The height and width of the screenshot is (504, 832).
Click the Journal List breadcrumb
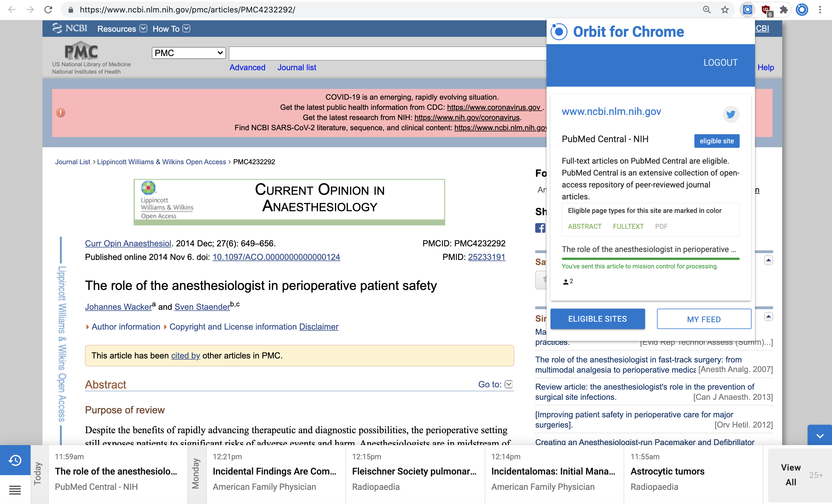pos(72,162)
